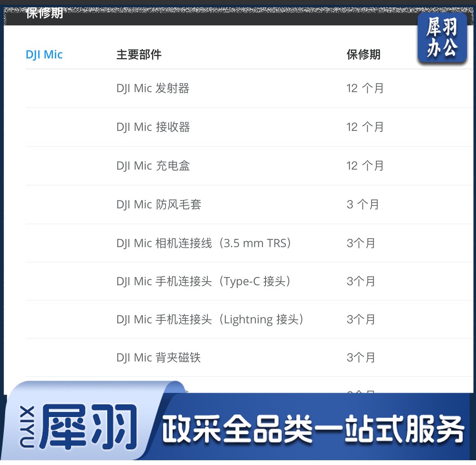The width and height of the screenshot is (476, 465).
Task: Select the 手机连接头 (Lightning 接头) item
Action: (x=210, y=320)
